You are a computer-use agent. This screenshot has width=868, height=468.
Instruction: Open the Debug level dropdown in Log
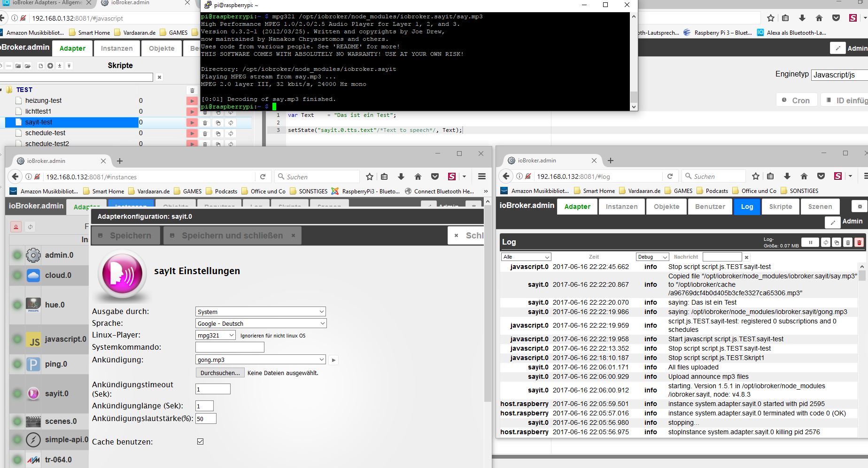(652, 257)
